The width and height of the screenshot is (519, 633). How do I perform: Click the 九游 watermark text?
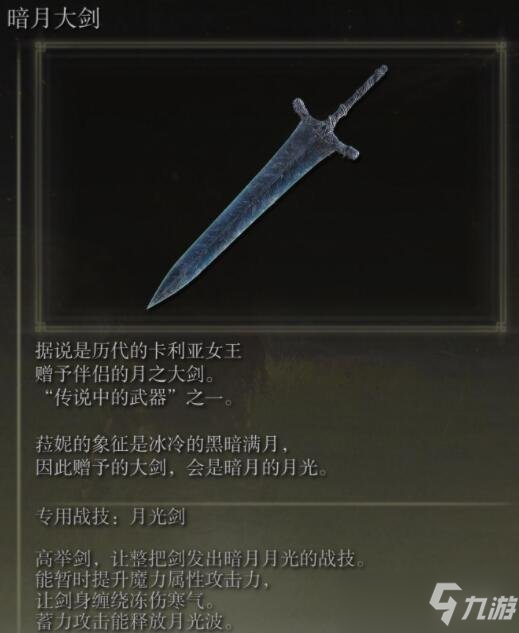pos(490,607)
